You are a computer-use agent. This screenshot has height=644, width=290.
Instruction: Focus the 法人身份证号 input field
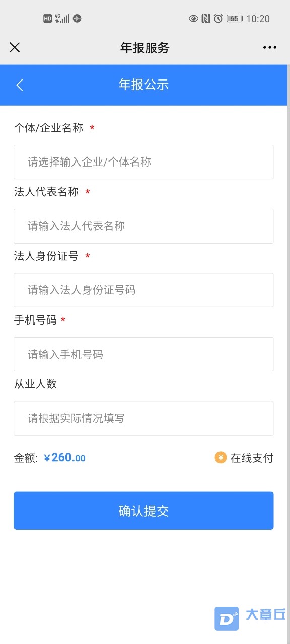pyautogui.click(x=143, y=290)
